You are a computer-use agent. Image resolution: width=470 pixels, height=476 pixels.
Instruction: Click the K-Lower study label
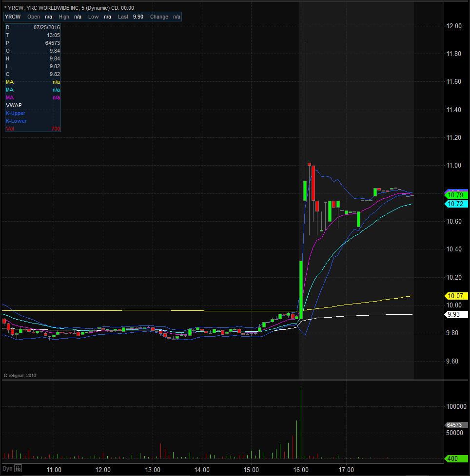pos(16,121)
